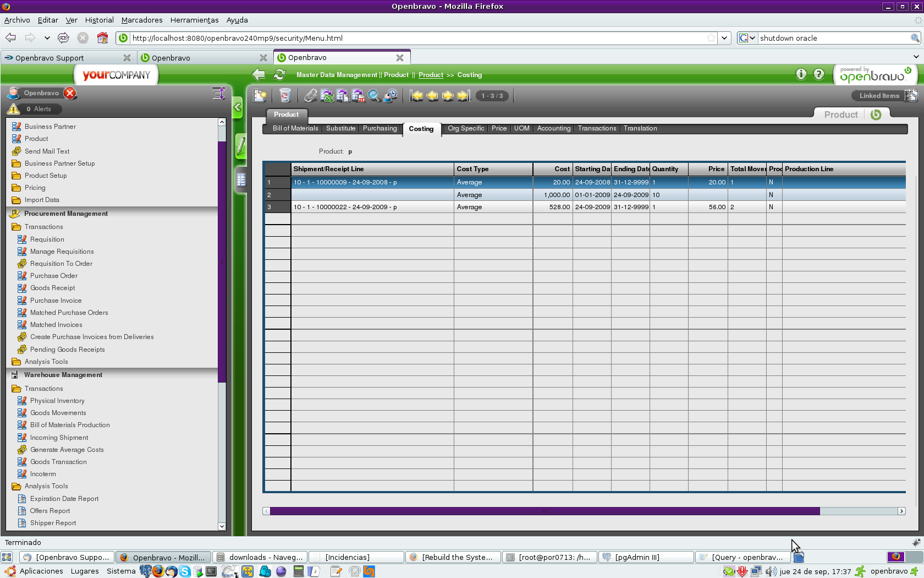
Task: Open the Accounting tab
Action: (553, 128)
